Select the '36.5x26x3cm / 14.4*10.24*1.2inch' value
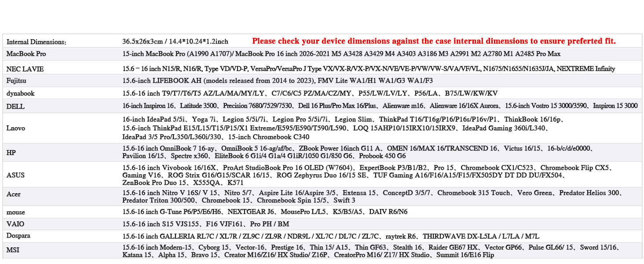The image size is (644, 264). click(x=175, y=41)
